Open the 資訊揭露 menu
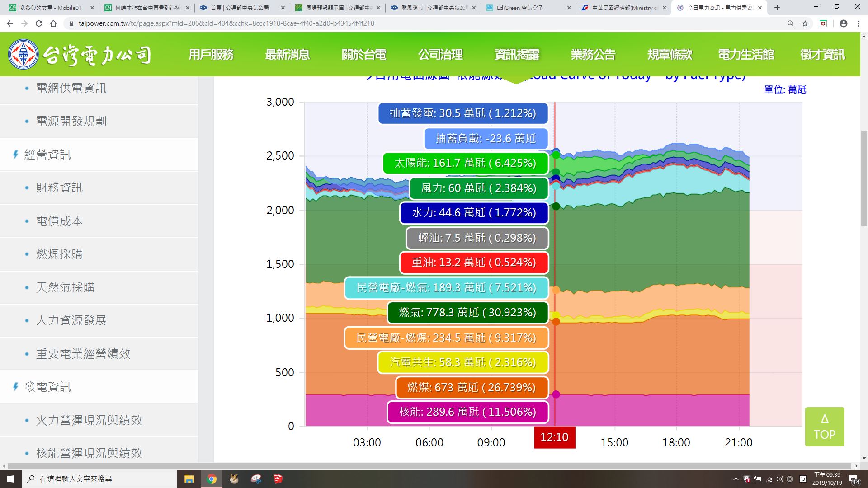Viewport: 868px width, 488px height. (x=517, y=55)
